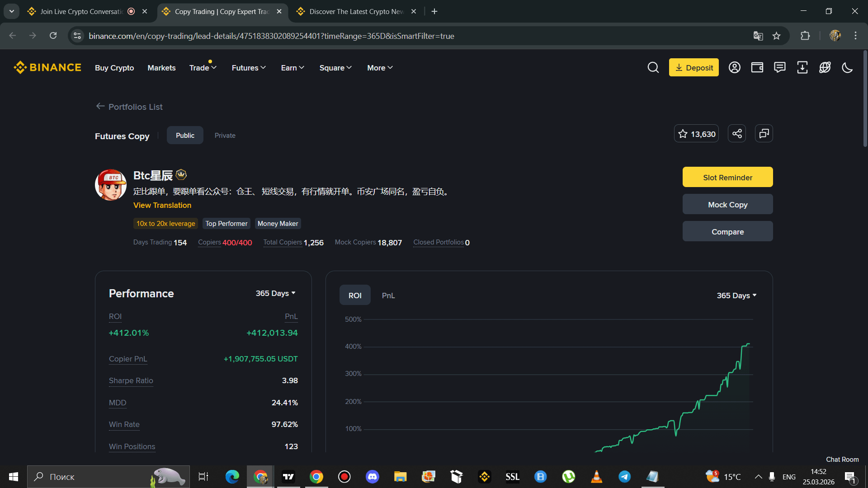
Task: Click the page vertical scrollbar
Action: [865, 99]
